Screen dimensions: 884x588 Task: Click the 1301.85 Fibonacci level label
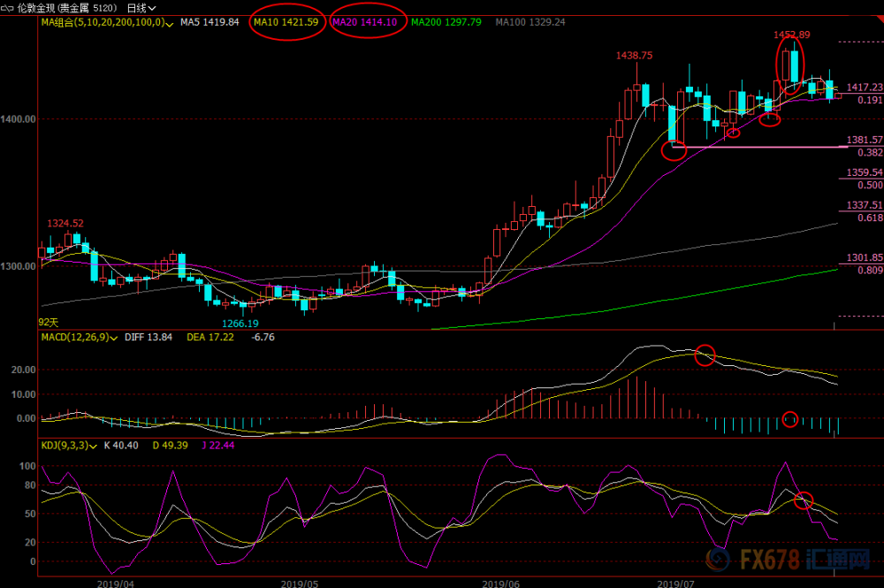865,257
